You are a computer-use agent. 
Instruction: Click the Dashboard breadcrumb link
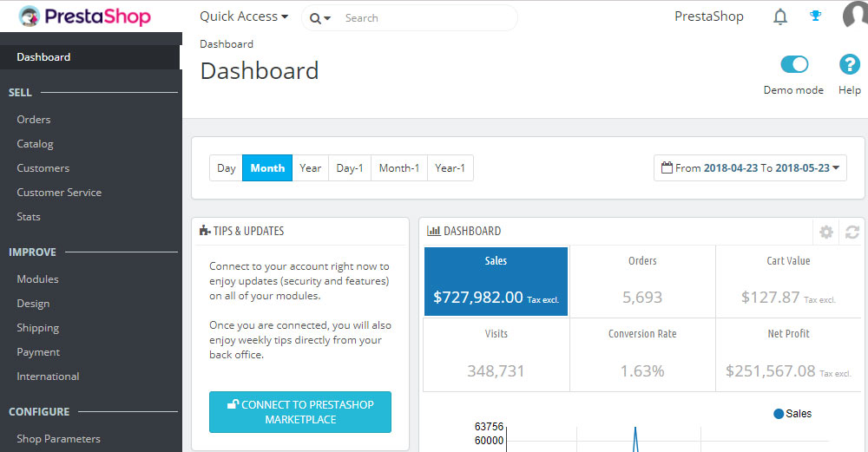pyautogui.click(x=227, y=44)
